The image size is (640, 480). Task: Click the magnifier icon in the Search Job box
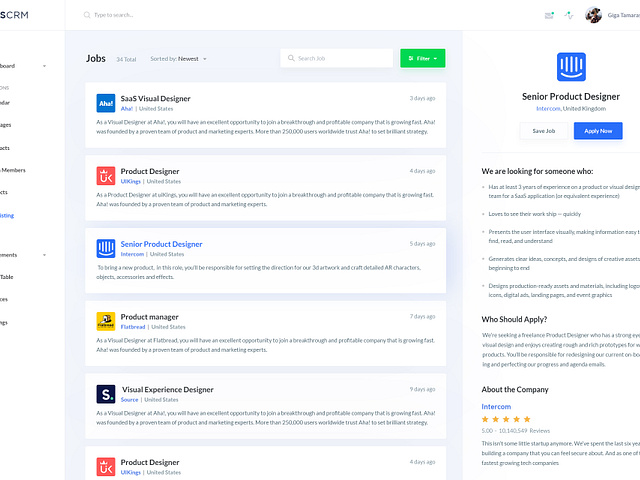click(291, 58)
